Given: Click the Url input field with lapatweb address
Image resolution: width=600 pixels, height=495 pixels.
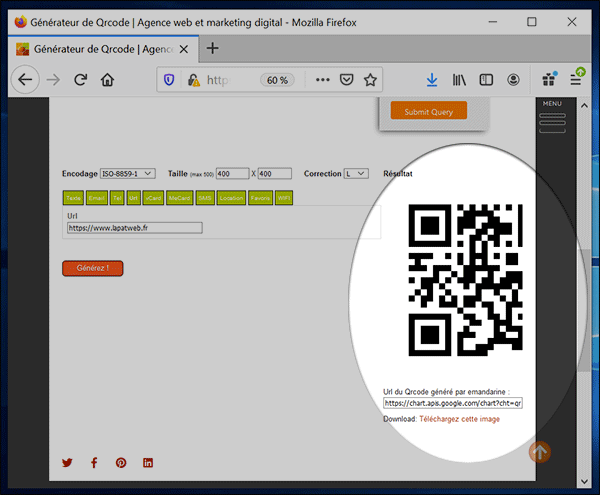Looking at the screenshot, I should (x=135, y=228).
